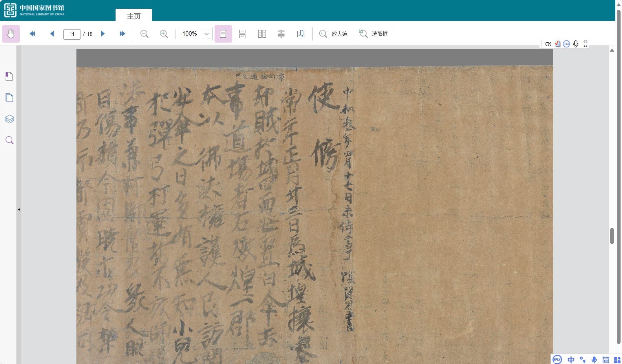
Task: Activate the 选取框 selection box tool
Action: 373,34
